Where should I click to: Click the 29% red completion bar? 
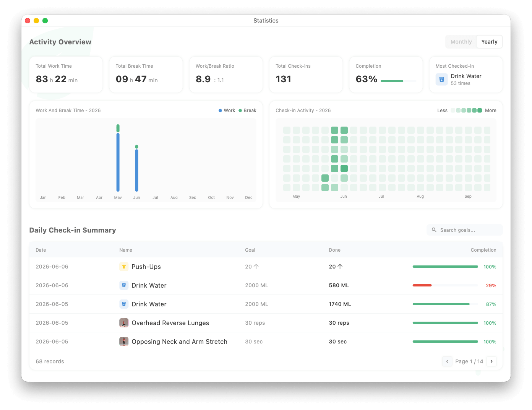coord(422,285)
